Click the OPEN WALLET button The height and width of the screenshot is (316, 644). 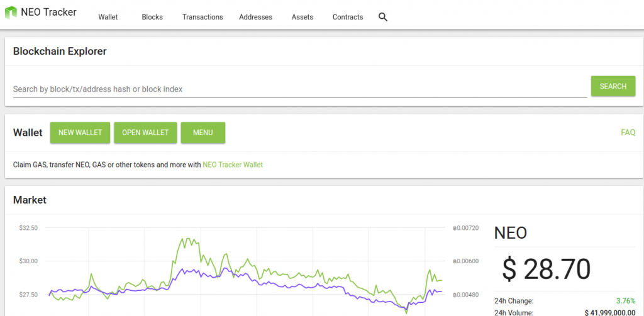[145, 133]
